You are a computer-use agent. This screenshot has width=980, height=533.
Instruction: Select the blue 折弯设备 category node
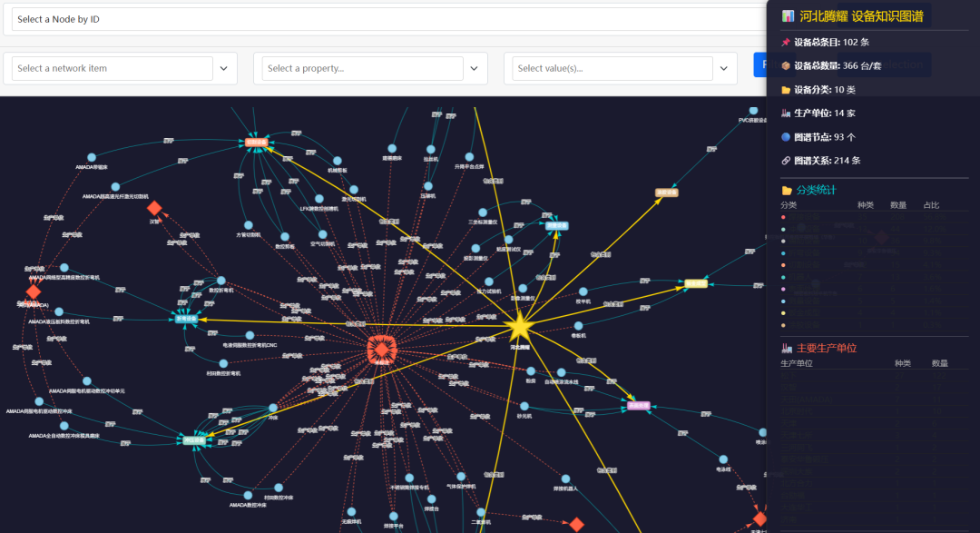tap(186, 319)
